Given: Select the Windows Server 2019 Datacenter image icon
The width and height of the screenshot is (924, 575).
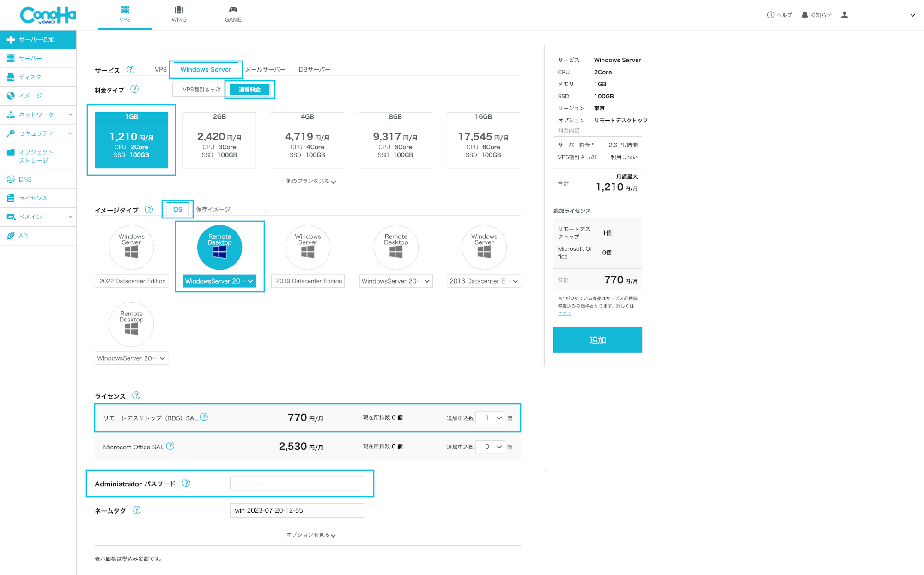Looking at the screenshot, I should pyautogui.click(x=308, y=248).
